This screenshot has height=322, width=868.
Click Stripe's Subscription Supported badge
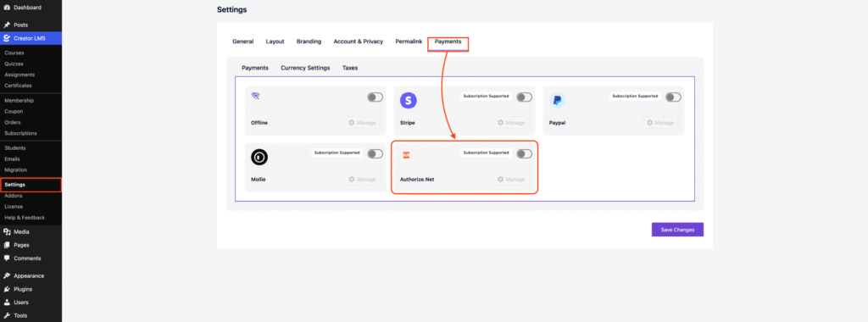[x=486, y=96]
